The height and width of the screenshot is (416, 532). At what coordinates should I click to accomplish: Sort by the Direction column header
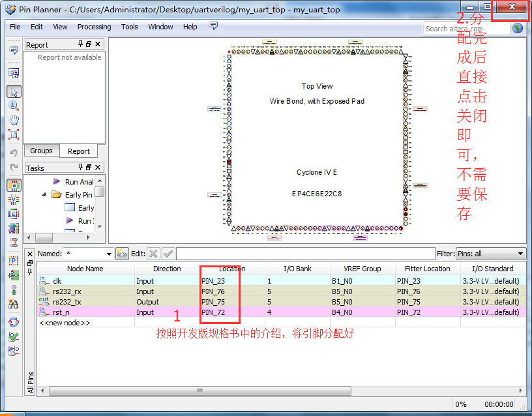[x=167, y=269]
